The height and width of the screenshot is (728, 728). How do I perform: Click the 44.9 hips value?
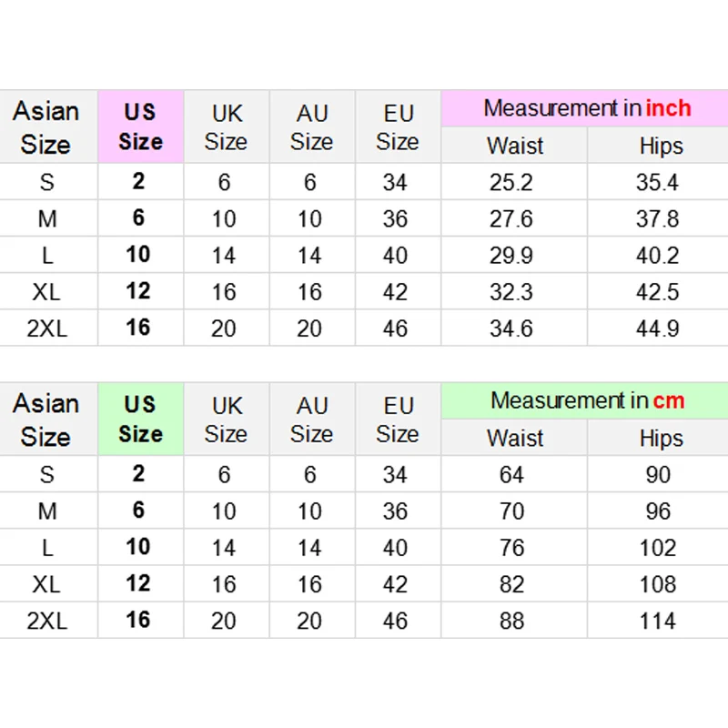pyautogui.click(x=657, y=329)
